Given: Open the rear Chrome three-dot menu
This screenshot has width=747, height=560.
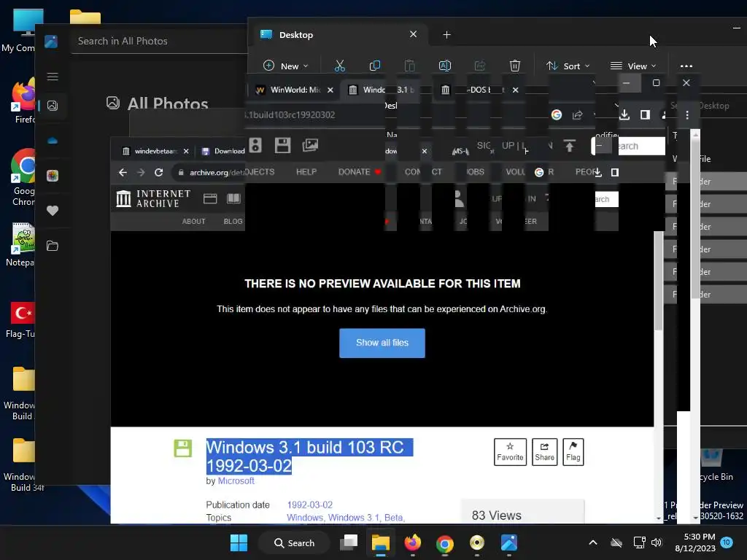Looking at the screenshot, I should (687, 114).
